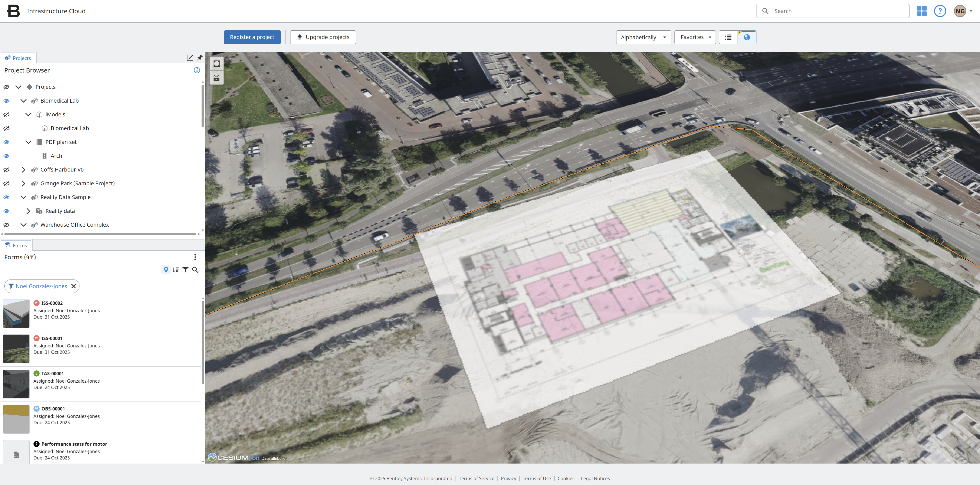Open the ISS-00002 form thumbnail
Image resolution: width=980 pixels, height=485 pixels.
16,313
